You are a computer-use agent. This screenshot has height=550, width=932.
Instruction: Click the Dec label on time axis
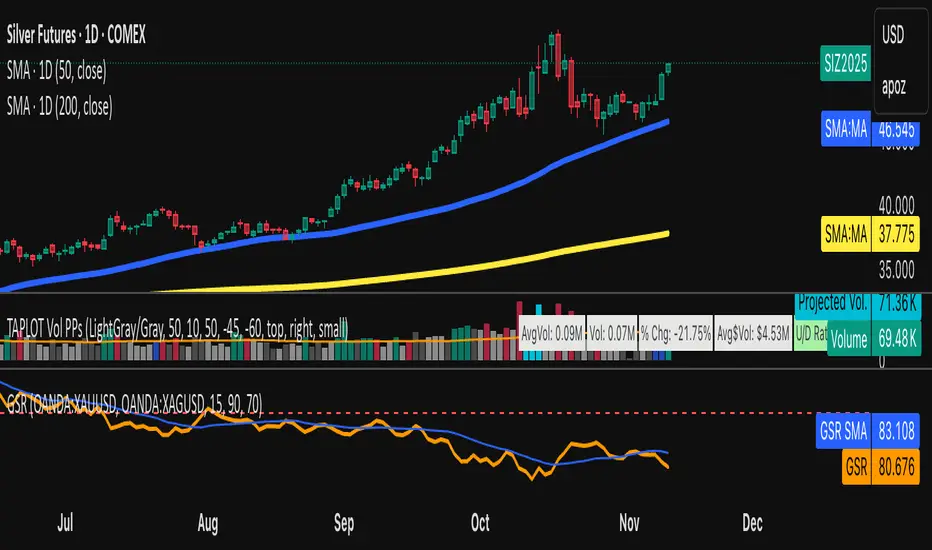[x=752, y=523]
